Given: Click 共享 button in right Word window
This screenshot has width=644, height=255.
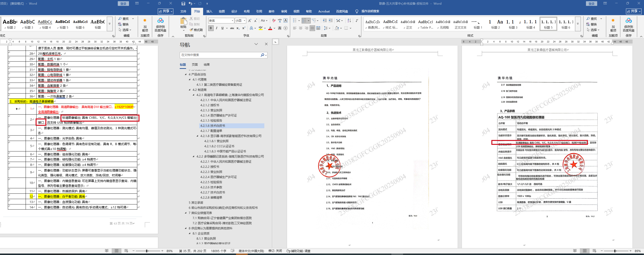Looking at the screenshot, I should pos(634,11).
